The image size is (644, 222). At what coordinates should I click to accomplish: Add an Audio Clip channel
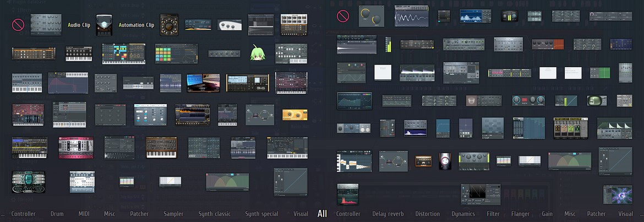tap(79, 25)
